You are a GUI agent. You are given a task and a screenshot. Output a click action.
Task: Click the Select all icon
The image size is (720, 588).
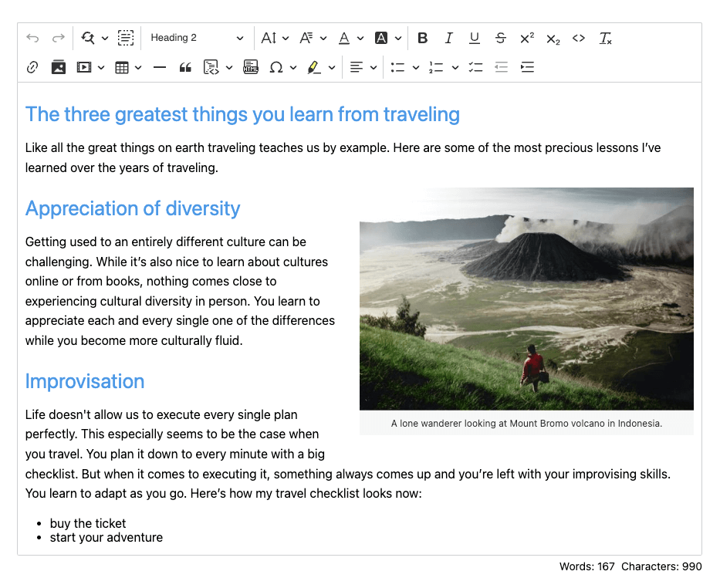point(125,38)
